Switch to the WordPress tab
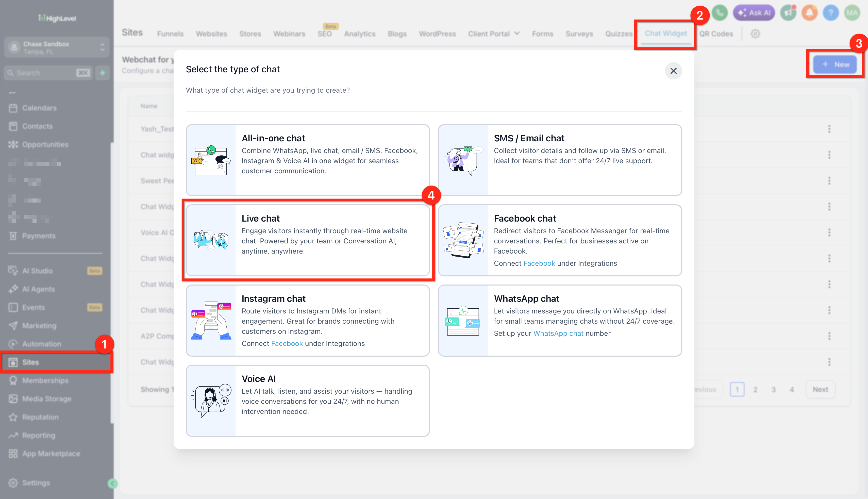 (x=437, y=34)
